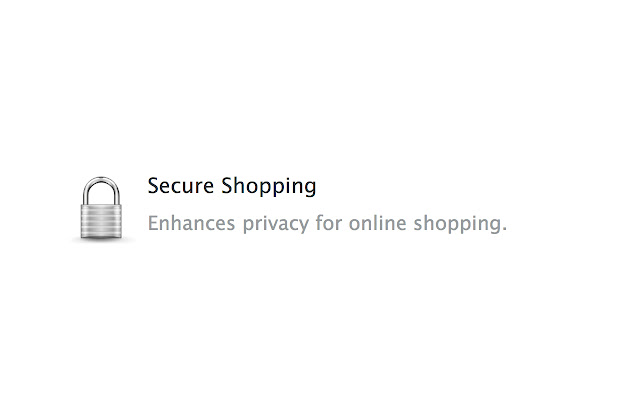The width and height of the screenshot is (640, 400).
Task: Click the shadow base beneath the padlock
Action: [x=102, y=240]
